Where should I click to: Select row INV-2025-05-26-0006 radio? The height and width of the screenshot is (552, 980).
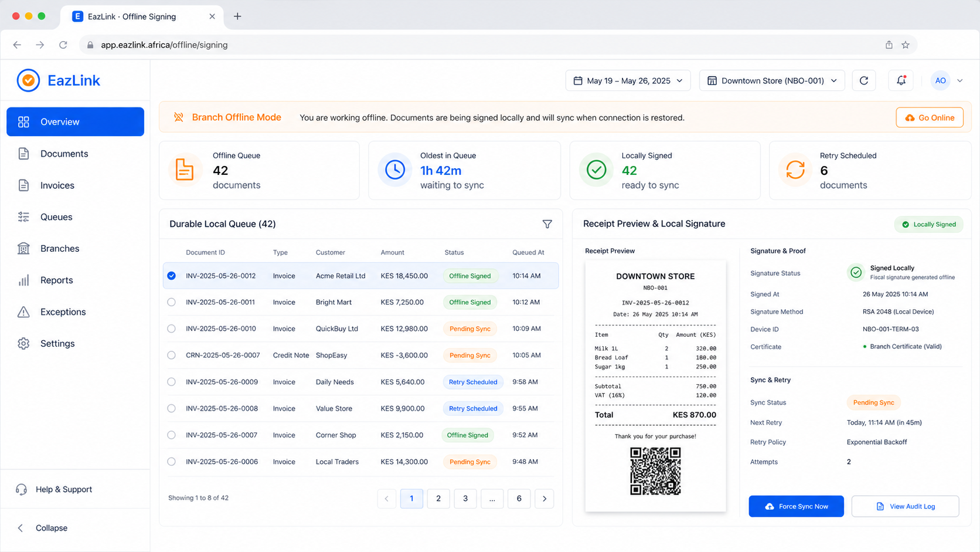click(171, 462)
